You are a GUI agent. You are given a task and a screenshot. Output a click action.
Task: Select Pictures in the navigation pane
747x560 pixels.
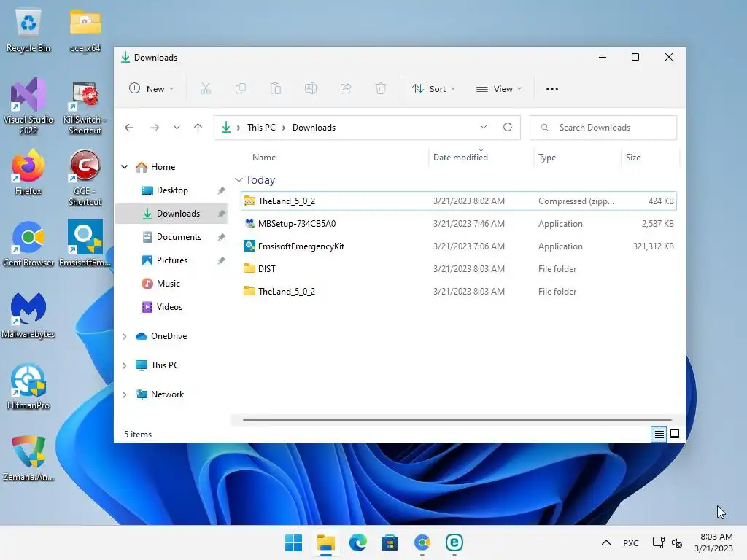(x=172, y=260)
